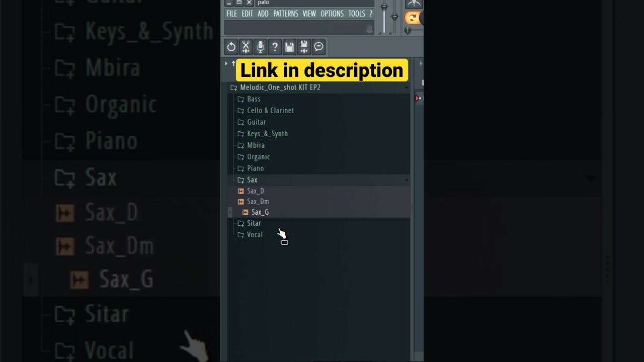
Task: Click the dropdown arrow on the Sax row
Action: click(407, 180)
